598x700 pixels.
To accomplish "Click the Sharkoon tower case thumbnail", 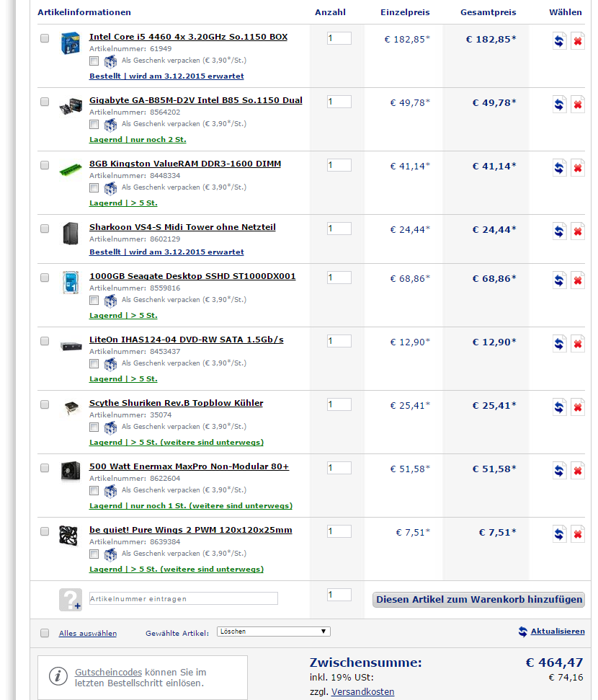I will pyautogui.click(x=71, y=233).
